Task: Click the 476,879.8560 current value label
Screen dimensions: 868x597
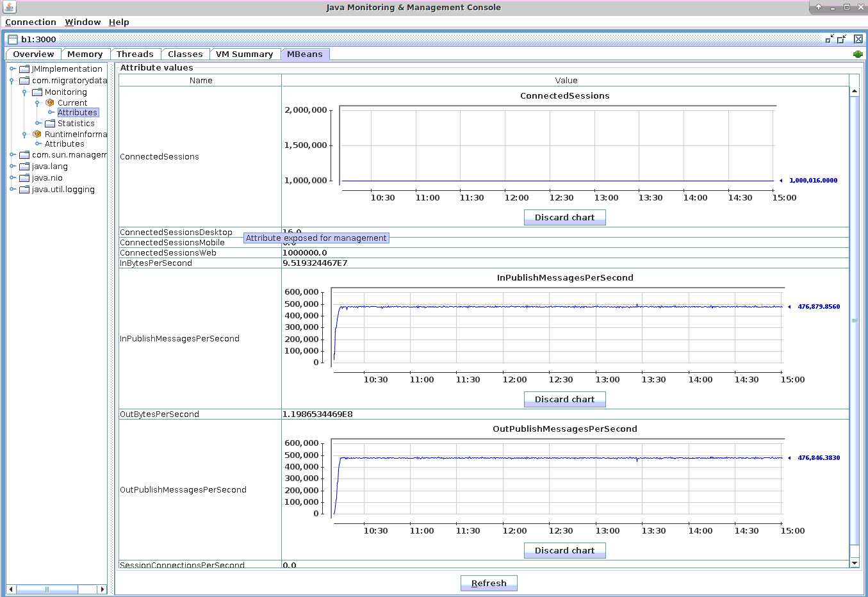Action: point(819,307)
